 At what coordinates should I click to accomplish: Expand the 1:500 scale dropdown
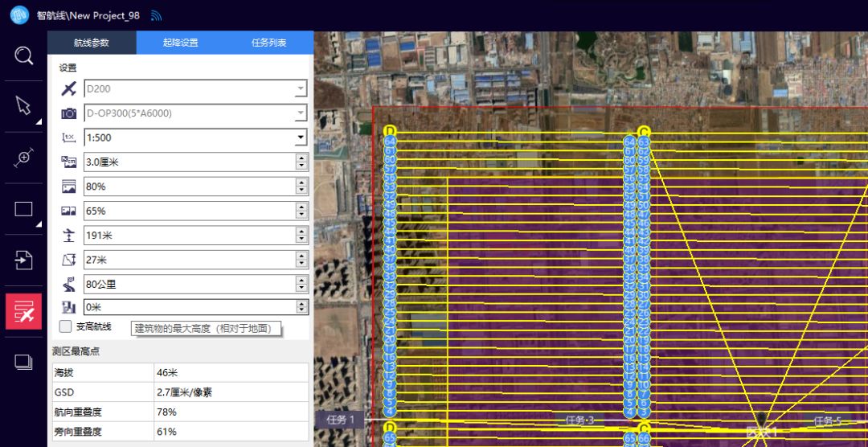[x=301, y=137]
